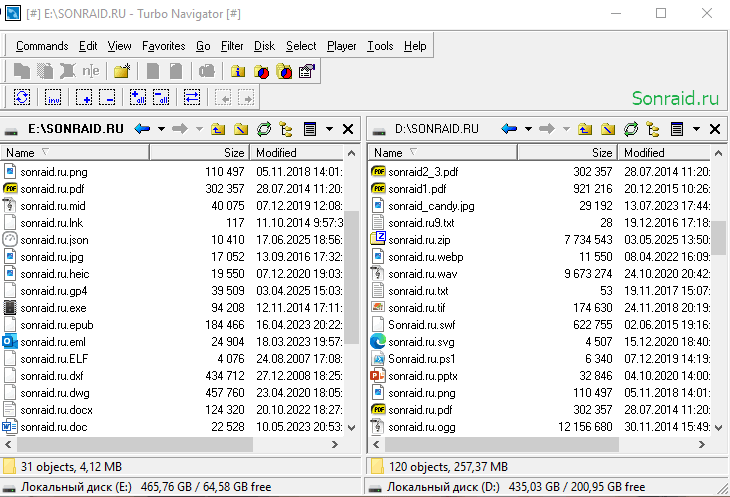
Task: Refresh the D:\SONRAID.RU panel
Action: pos(631,129)
